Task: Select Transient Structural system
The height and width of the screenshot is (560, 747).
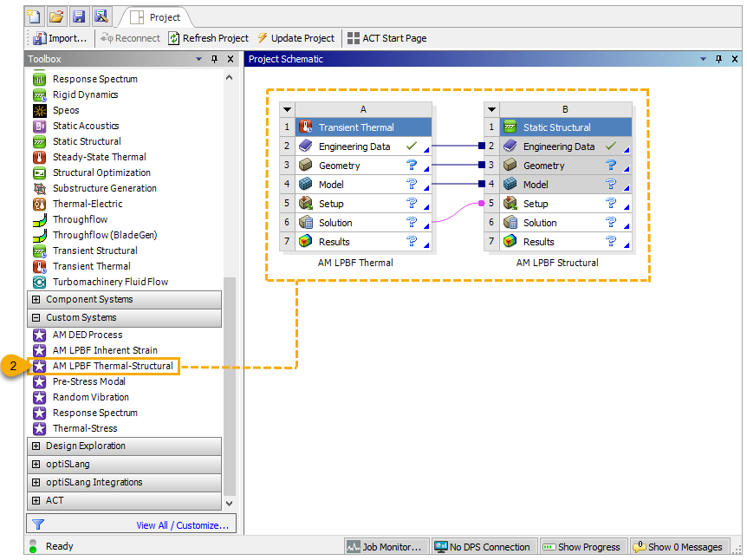Action: pos(85,251)
